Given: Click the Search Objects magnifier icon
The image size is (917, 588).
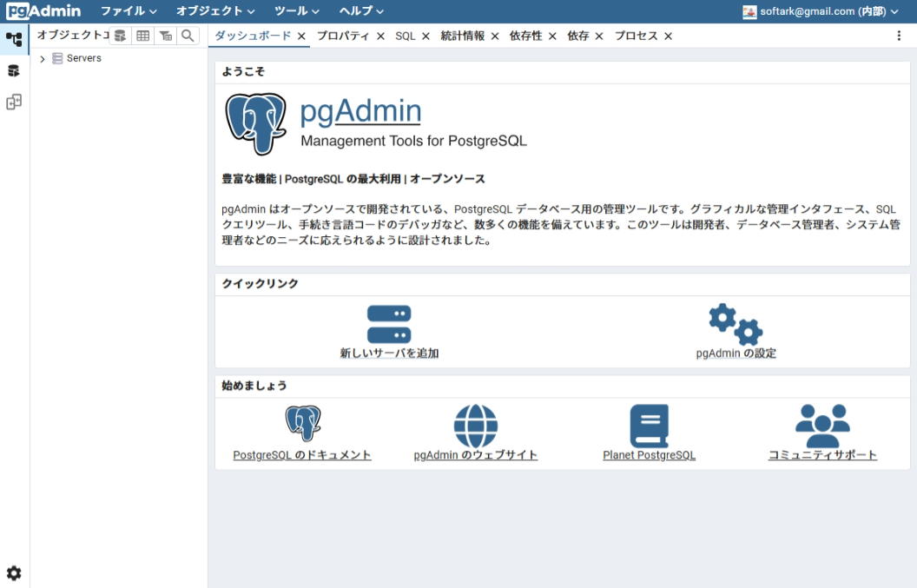Looking at the screenshot, I should point(188,36).
